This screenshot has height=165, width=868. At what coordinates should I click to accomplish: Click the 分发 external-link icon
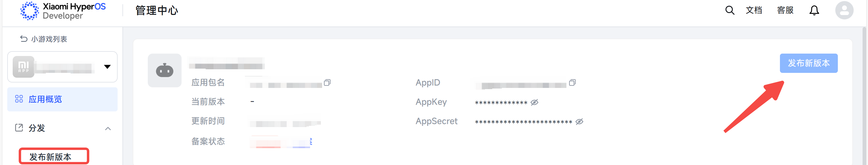pyautogui.click(x=19, y=128)
